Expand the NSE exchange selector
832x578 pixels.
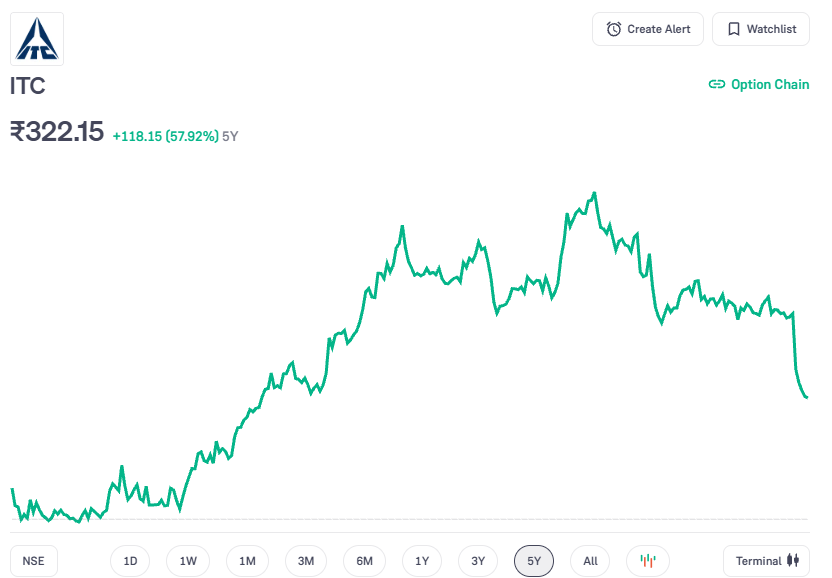34,561
